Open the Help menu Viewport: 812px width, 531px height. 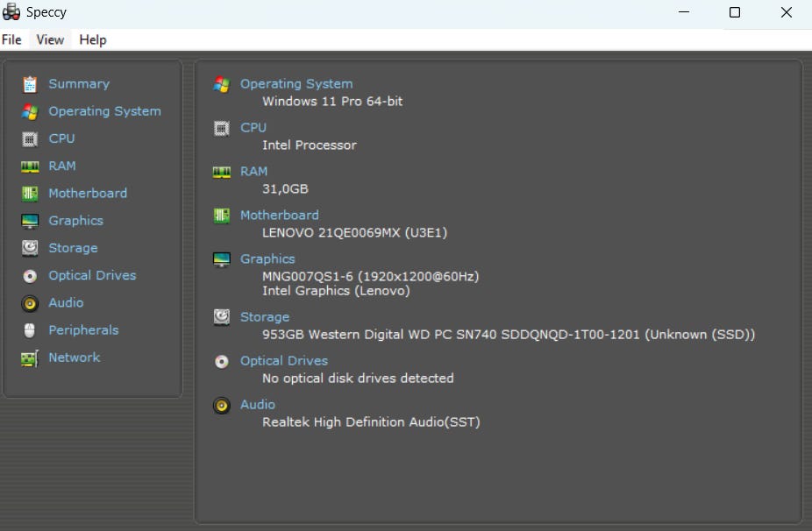click(92, 39)
